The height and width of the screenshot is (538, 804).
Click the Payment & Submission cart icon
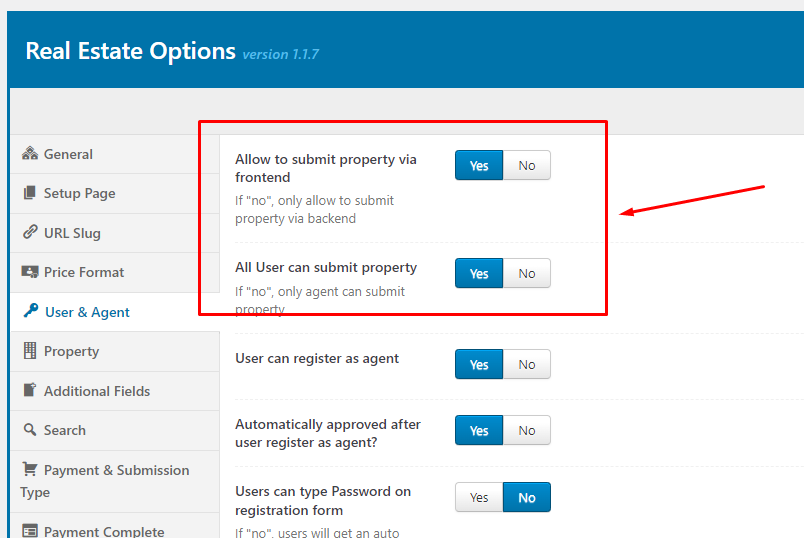[x=30, y=470]
